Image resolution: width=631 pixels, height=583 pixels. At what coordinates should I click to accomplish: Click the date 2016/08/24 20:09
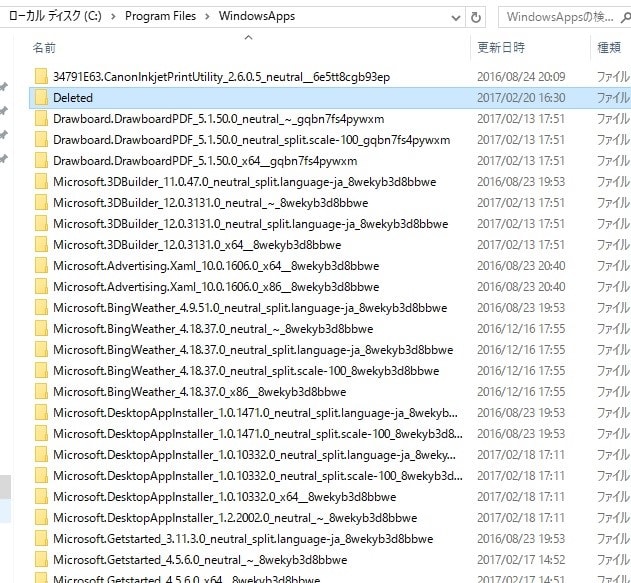(x=521, y=76)
